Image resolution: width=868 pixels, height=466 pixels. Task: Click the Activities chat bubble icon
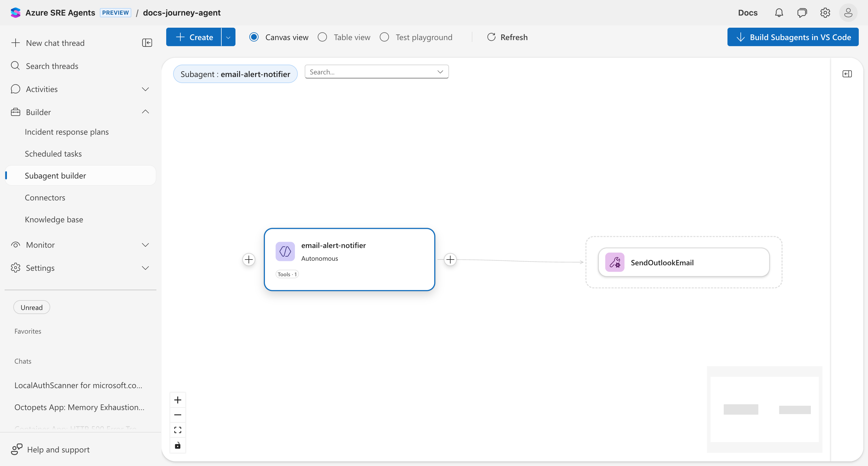click(16, 89)
